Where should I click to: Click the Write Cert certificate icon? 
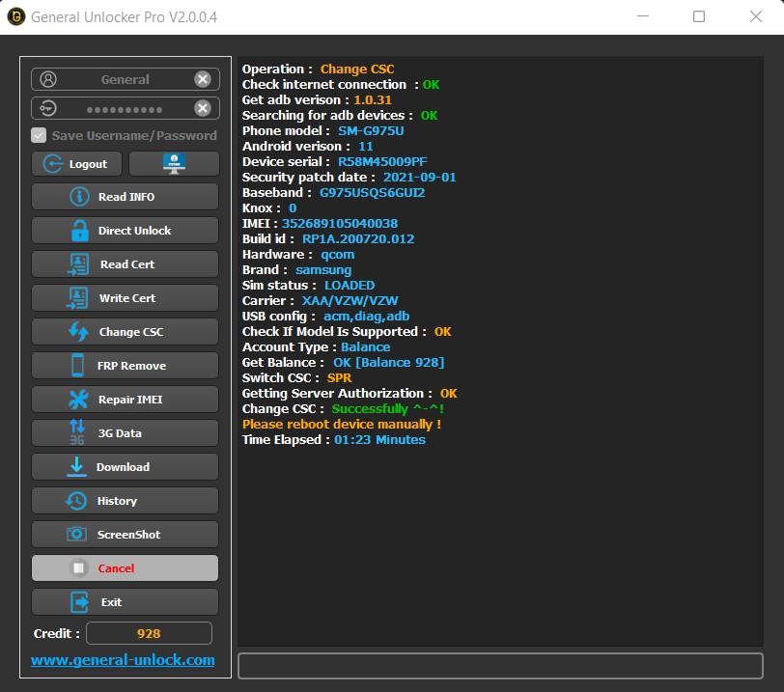tap(77, 298)
